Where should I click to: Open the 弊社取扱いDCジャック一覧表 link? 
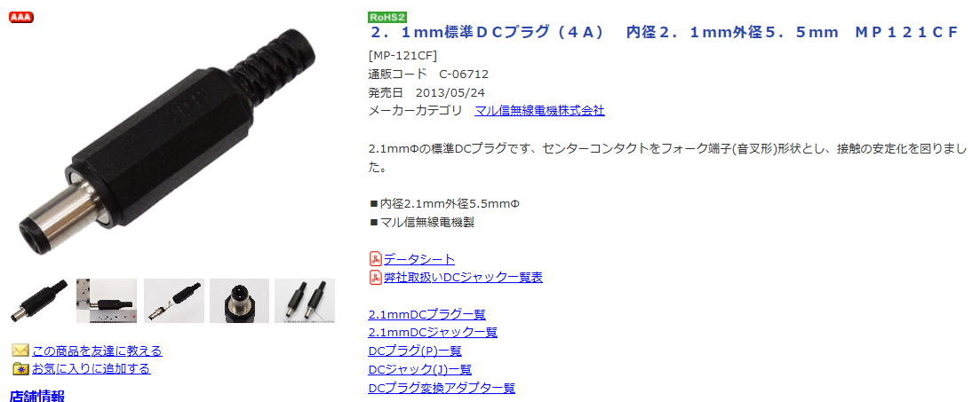[x=463, y=277]
